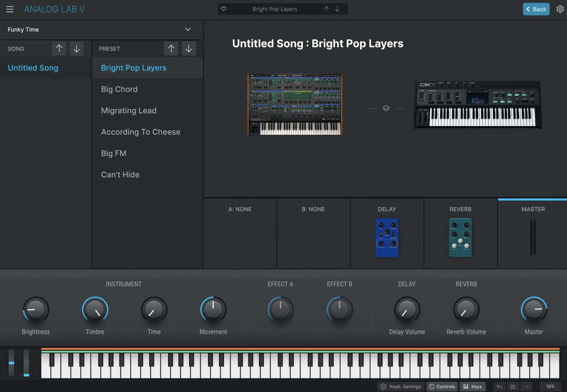Select the Bright Pop Layers preset
Viewport: 567px width, 392px height.
tap(147, 68)
